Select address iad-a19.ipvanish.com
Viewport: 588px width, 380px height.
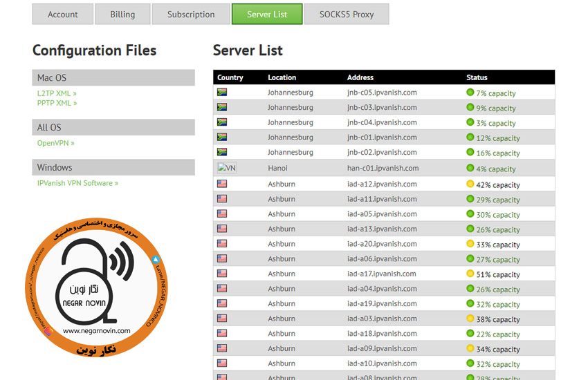382,303
